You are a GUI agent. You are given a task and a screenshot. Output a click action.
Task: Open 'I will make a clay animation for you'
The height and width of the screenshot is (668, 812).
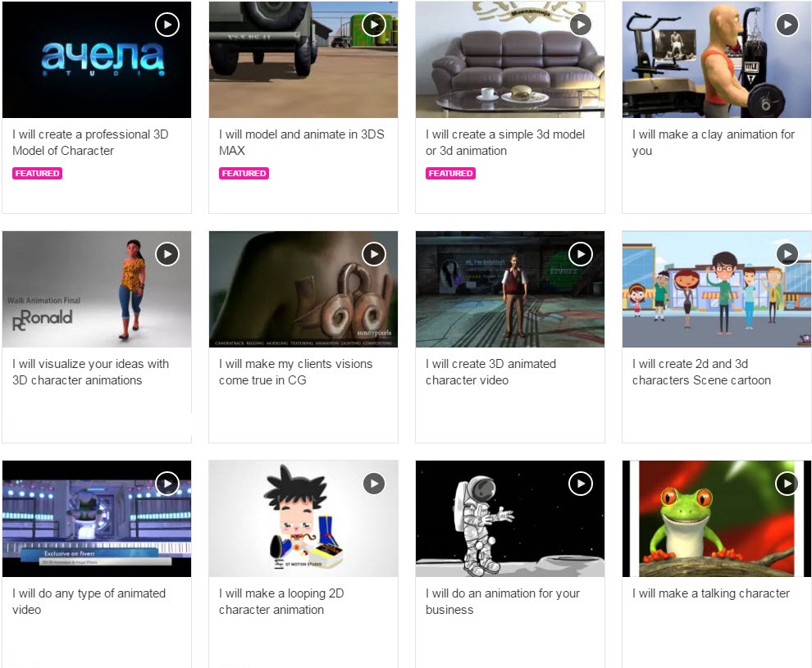[713, 143]
